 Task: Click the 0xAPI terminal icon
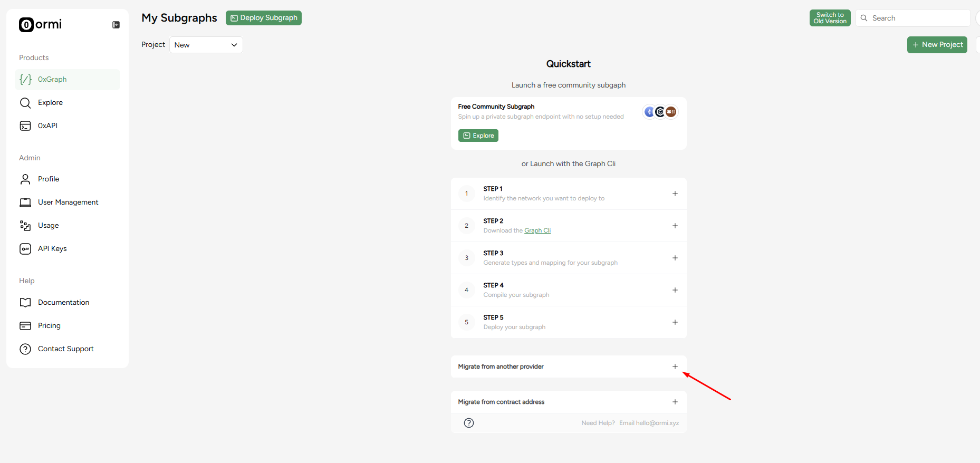coord(25,126)
